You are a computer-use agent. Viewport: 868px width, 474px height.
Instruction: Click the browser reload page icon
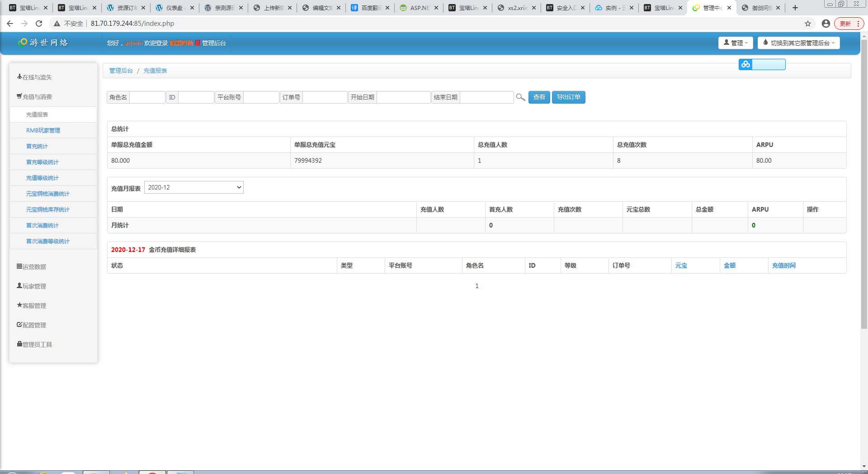pos(39,24)
